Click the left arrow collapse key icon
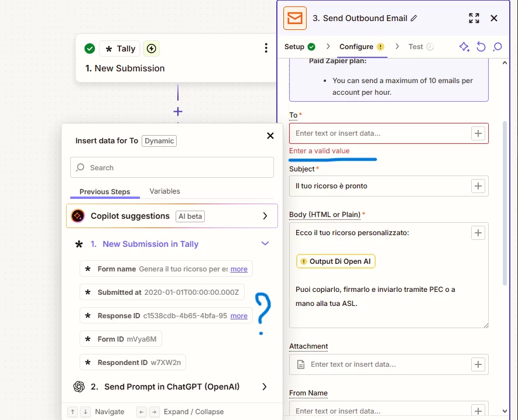 tap(142, 412)
